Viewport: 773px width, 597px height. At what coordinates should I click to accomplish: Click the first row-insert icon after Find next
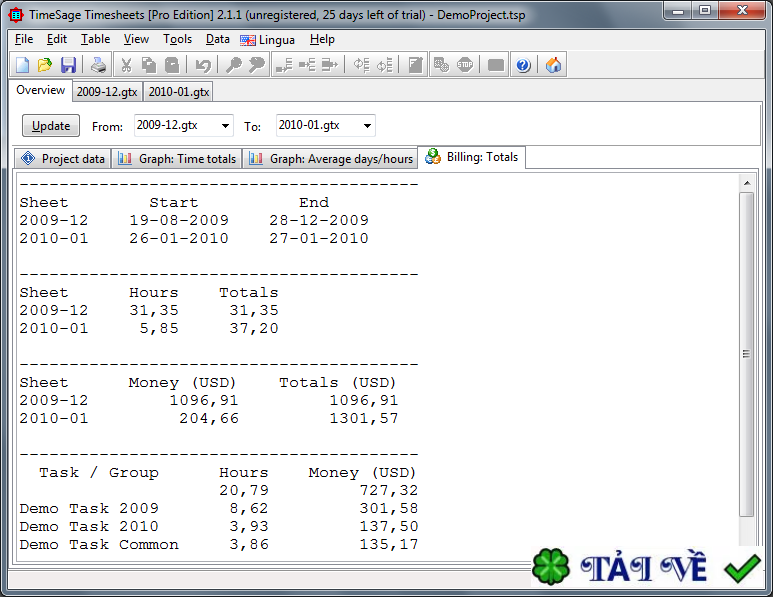pos(284,65)
